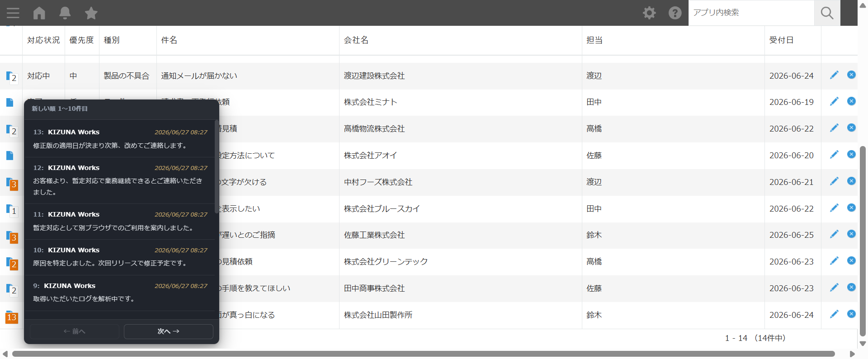Edit the 株式会社ミナト record
The height and width of the screenshot is (359, 868).
[x=834, y=101]
